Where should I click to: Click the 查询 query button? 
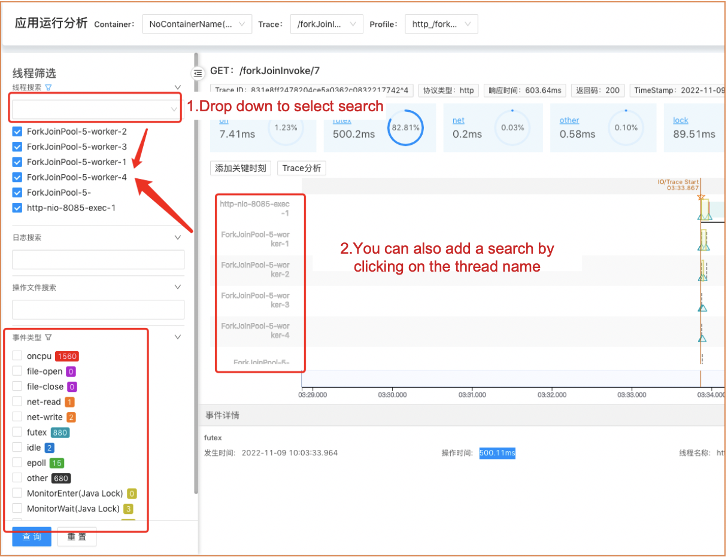point(32,537)
